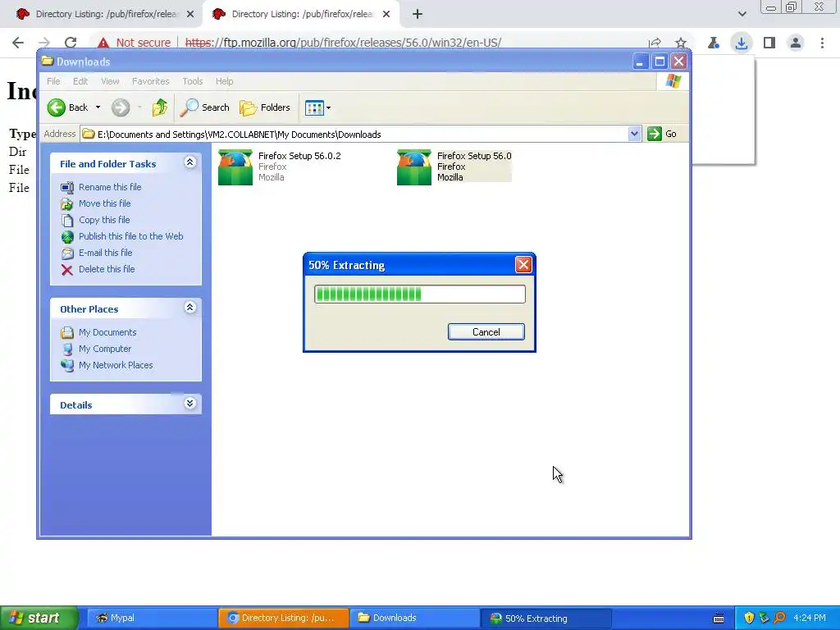The width and height of the screenshot is (840, 630).
Task: Open the Chrome Labs flask icon
Action: click(x=713, y=43)
